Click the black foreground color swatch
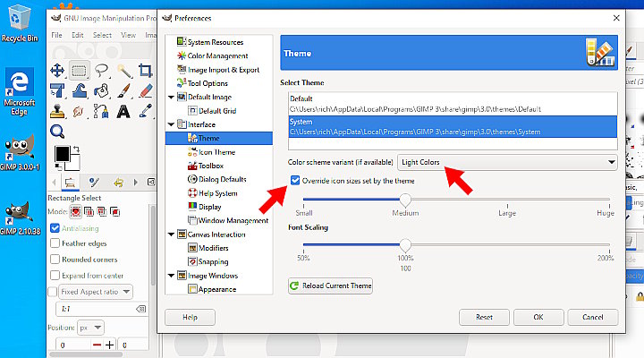 [63, 154]
